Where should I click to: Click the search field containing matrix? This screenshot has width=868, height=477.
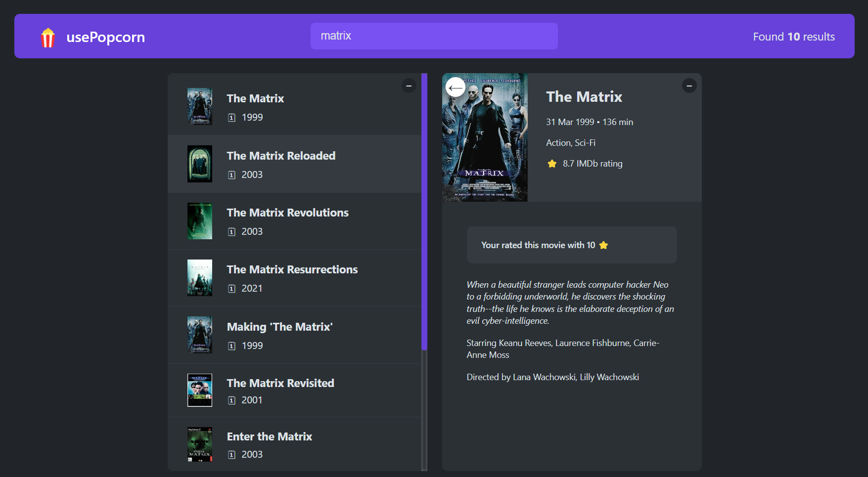[x=434, y=36]
